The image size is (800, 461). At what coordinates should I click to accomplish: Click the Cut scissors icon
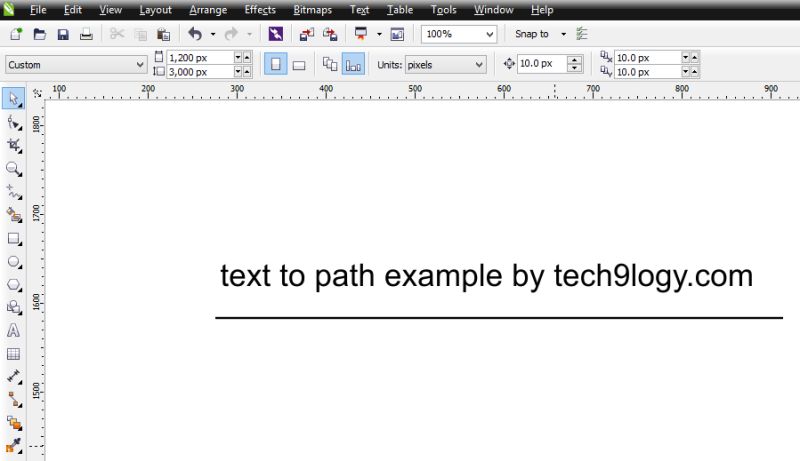[x=117, y=34]
